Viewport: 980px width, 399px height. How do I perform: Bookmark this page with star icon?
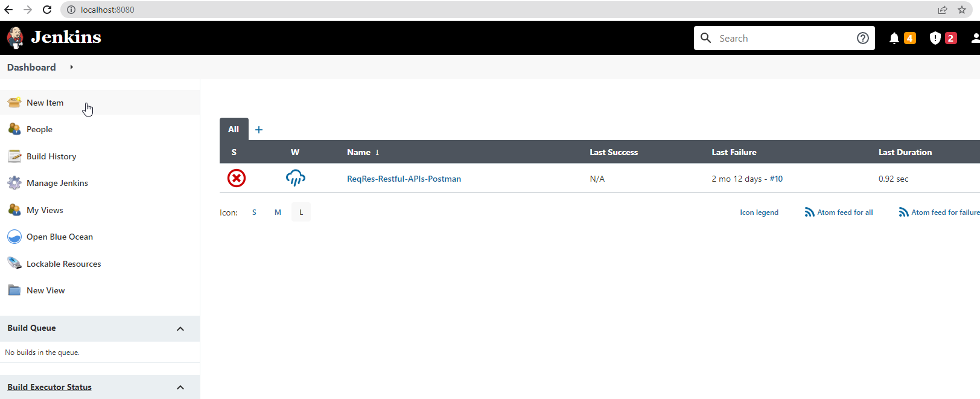click(x=962, y=10)
